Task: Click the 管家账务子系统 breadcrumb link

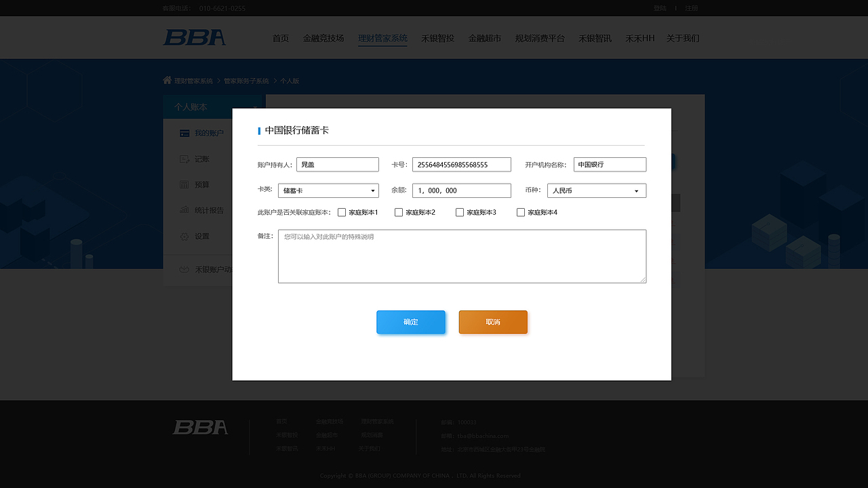Action: coord(246,81)
